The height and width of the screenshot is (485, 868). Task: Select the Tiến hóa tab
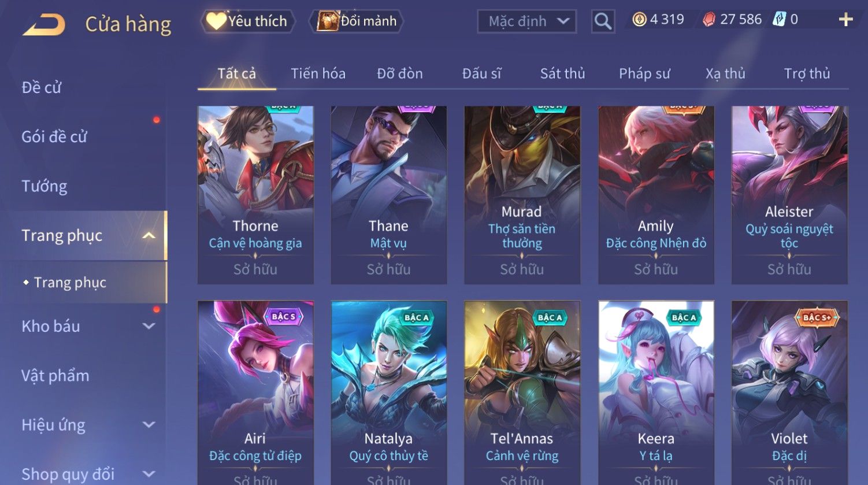pyautogui.click(x=318, y=74)
